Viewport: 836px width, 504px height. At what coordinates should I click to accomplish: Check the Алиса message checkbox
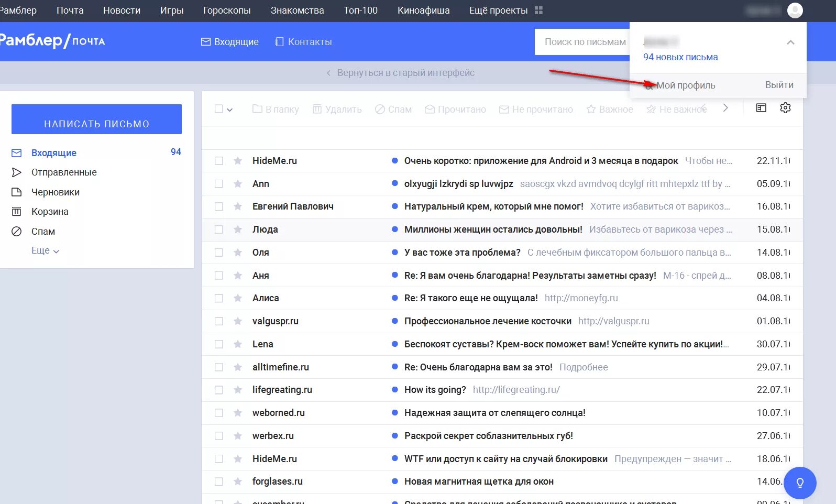[x=219, y=298]
